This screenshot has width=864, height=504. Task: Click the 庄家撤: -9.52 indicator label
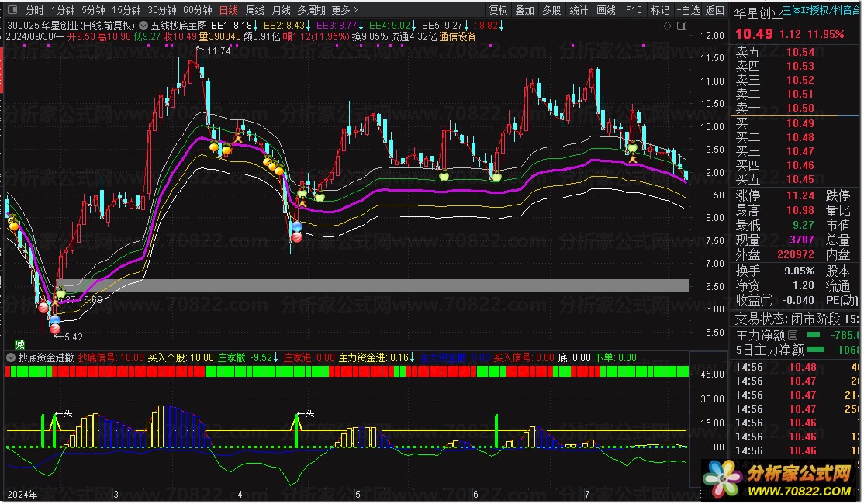pyautogui.click(x=244, y=357)
